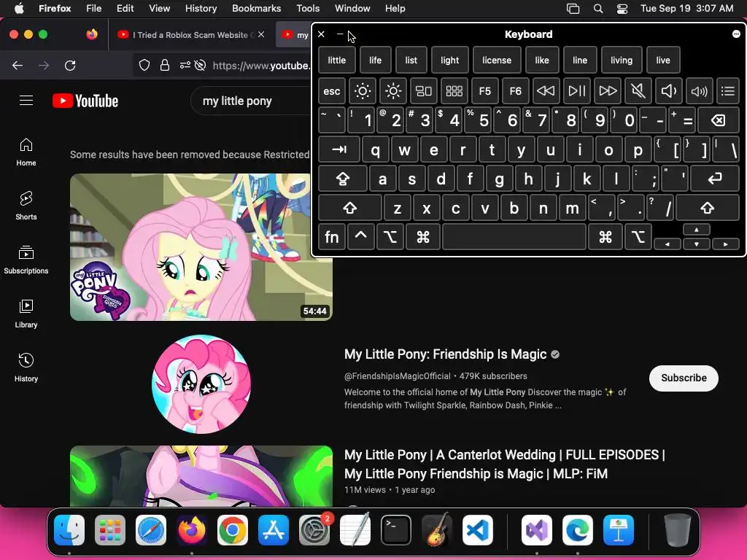The width and height of the screenshot is (747, 560).
Task: Open A Canterlot Wedding video title
Action: click(504, 464)
